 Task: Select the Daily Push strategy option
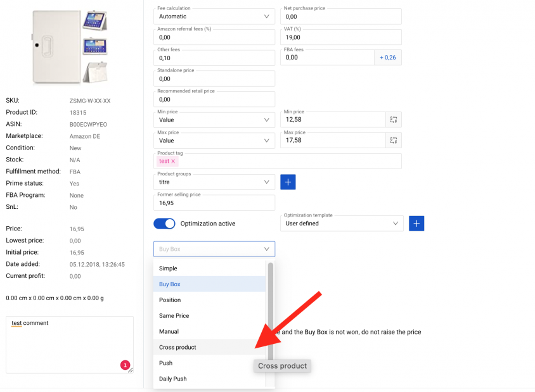tap(209, 379)
